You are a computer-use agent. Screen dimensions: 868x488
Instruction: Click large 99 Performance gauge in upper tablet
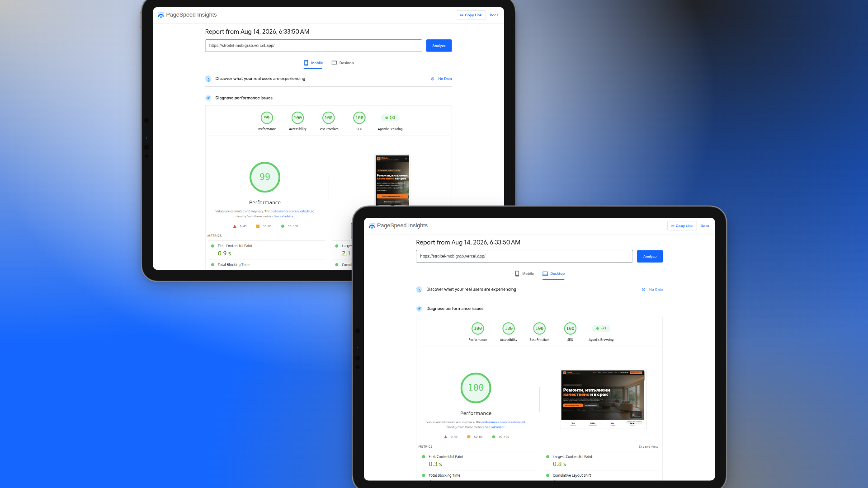(265, 177)
